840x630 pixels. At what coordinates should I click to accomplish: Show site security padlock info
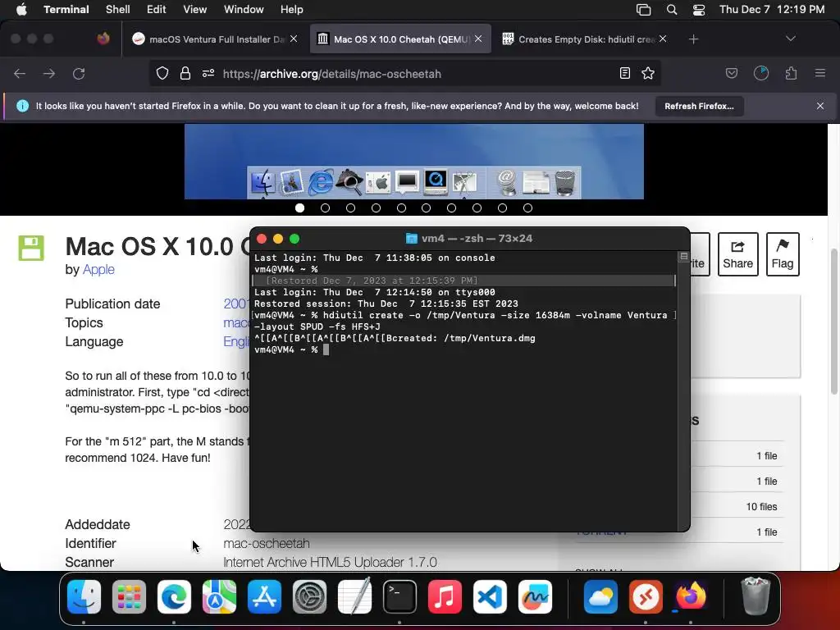coord(185,73)
